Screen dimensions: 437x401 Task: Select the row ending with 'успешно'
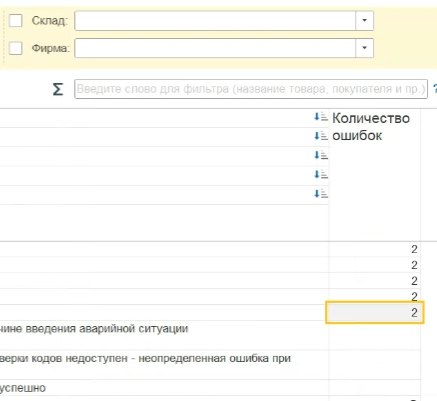click(164, 388)
